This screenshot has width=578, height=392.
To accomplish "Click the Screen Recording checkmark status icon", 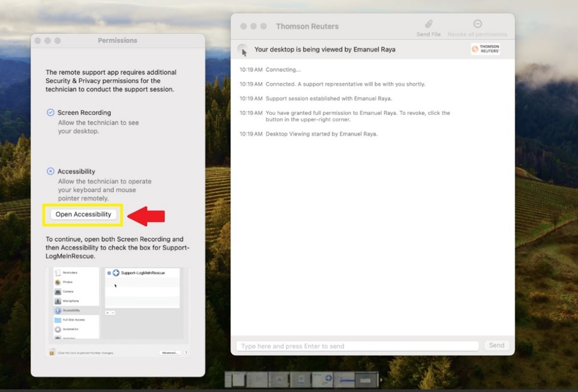I will pos(51,112).
